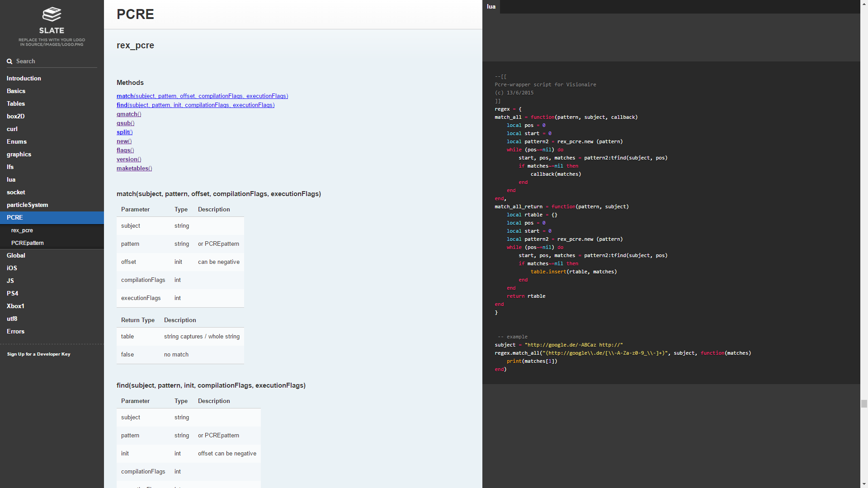Viewport: 868px width, 488px height.
Task: Open the JS section
Action: (x=52, y=281)
